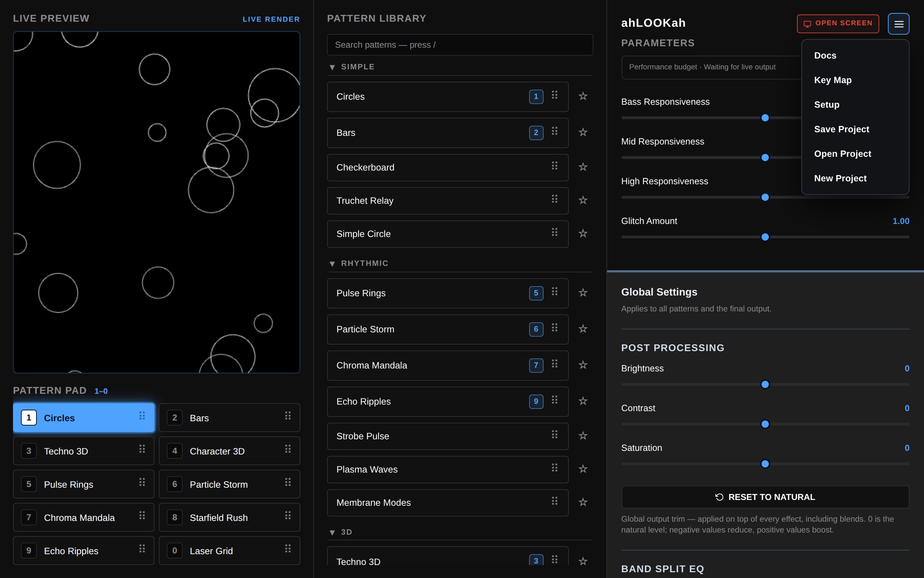Screen dimensions: 924x578
Task: Toggle favorite star for Checkerboard
Action: click(x=583, y=167)
